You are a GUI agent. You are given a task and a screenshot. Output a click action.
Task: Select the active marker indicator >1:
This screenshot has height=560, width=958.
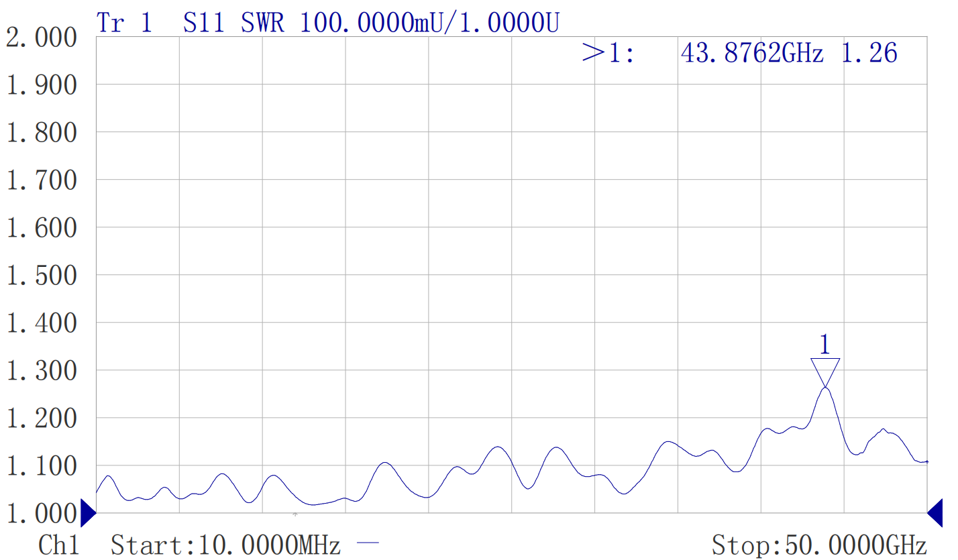pos(608,52)
